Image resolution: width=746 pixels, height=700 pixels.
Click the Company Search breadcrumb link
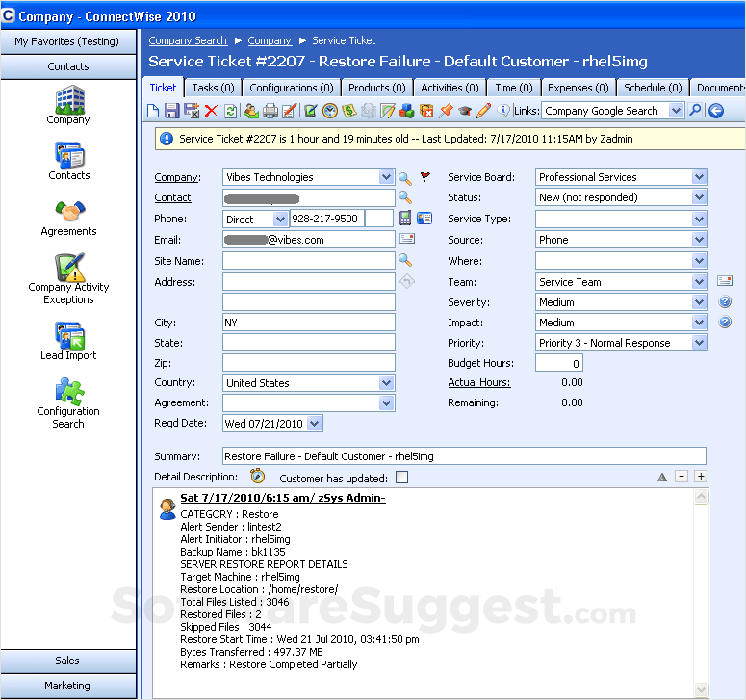click(188, 40)
